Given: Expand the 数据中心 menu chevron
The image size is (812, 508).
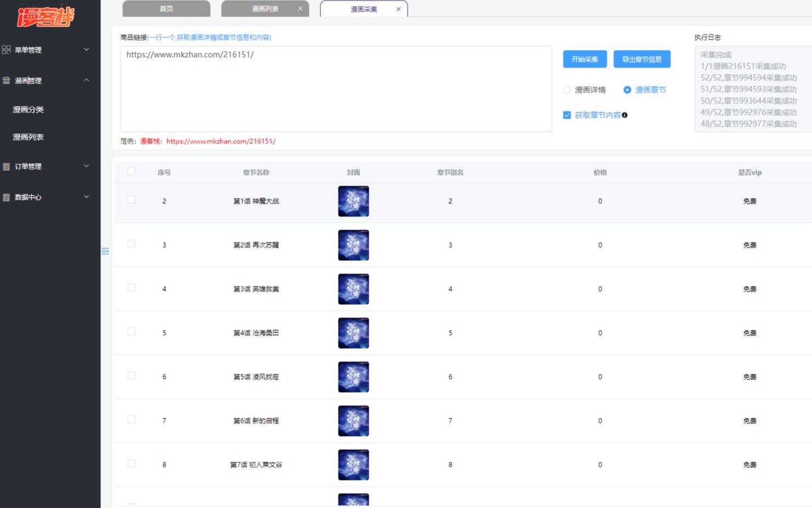Looking at the screenshot, I should coord(86,197).
